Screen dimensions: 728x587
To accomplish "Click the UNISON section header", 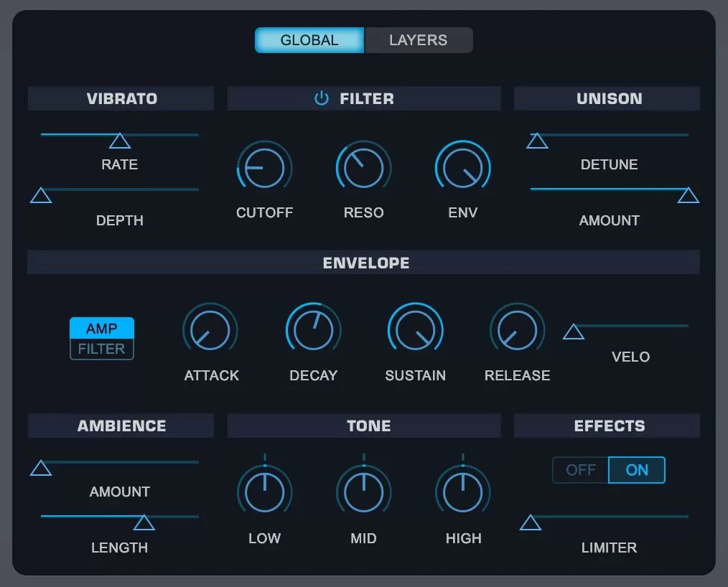I will click(x=606, y=98).
